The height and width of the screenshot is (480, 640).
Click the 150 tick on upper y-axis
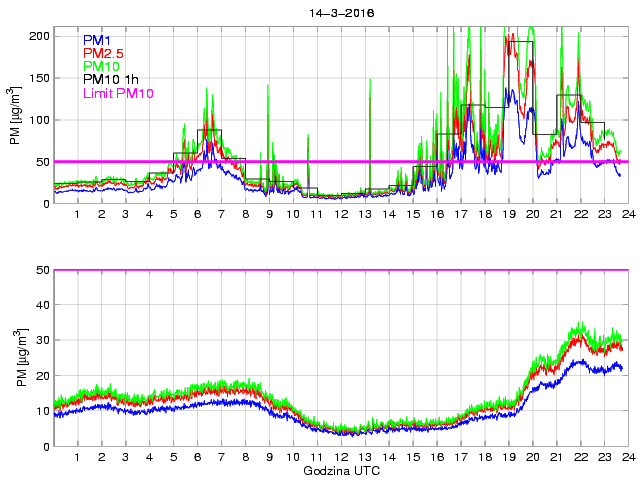(39, 77)
